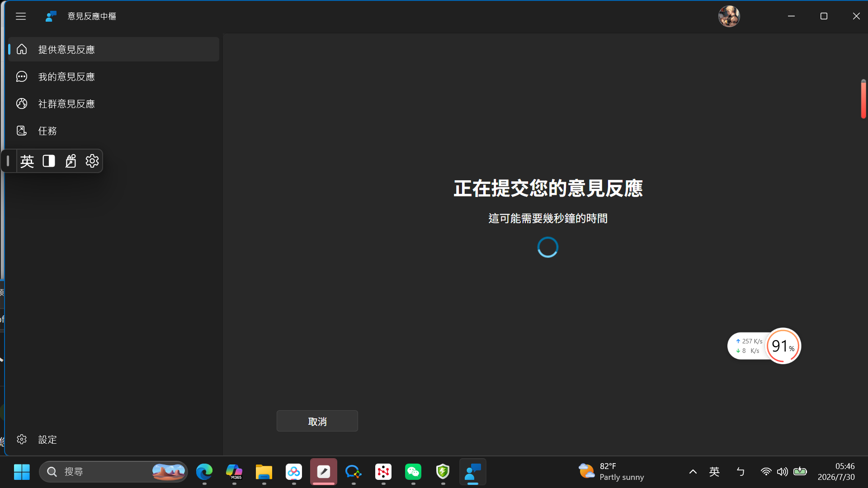Click the battery status tray icon
868x488 pixels.
pyautogui.click(x=800, y=472)
